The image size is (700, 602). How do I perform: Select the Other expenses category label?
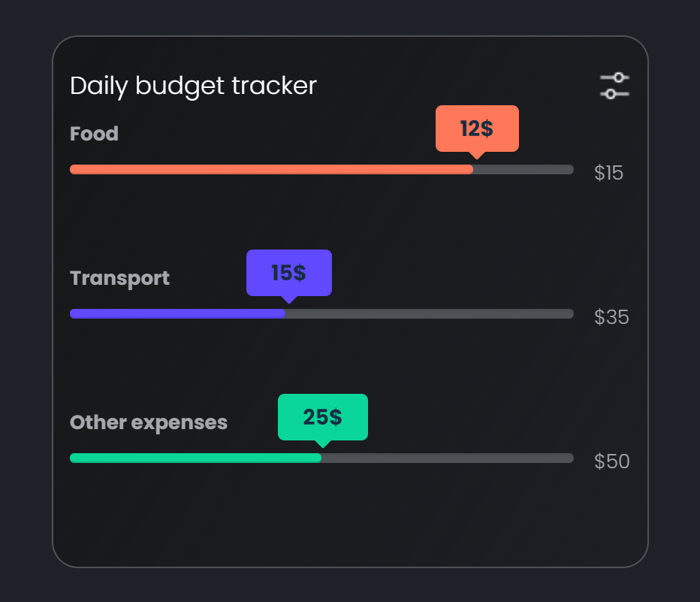click(x=148, y=422)
